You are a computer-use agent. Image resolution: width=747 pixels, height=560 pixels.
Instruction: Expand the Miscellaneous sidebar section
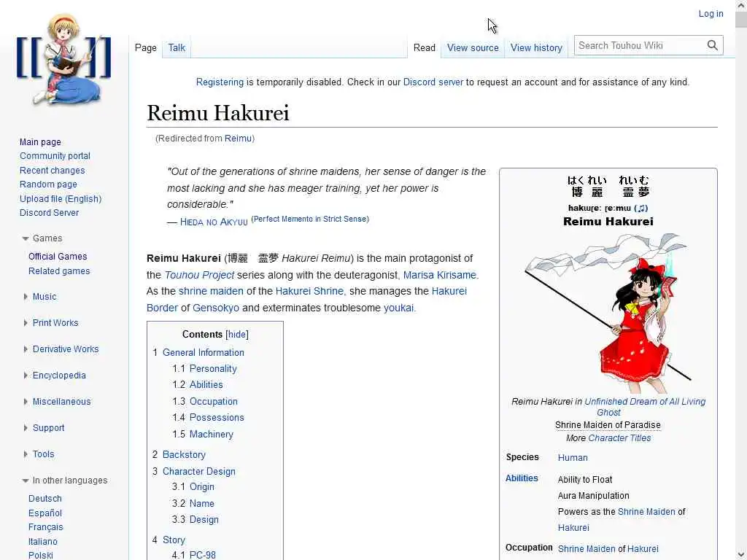click(26, 402)
